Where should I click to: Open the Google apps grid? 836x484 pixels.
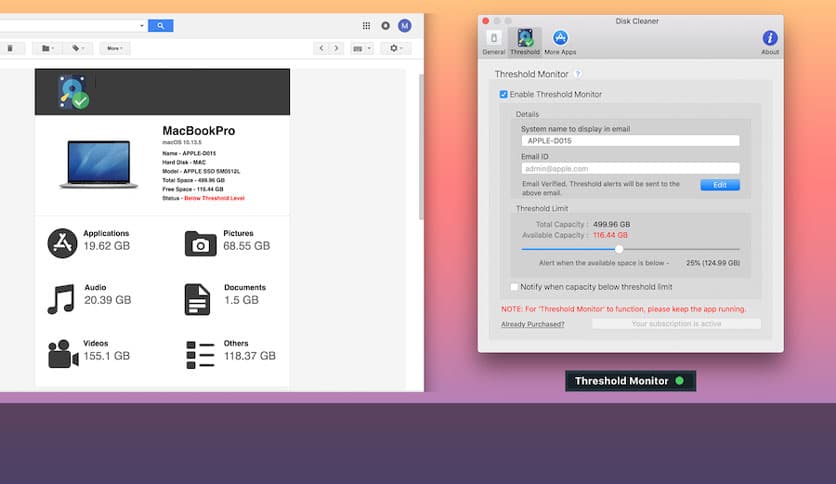pos(366,26)
